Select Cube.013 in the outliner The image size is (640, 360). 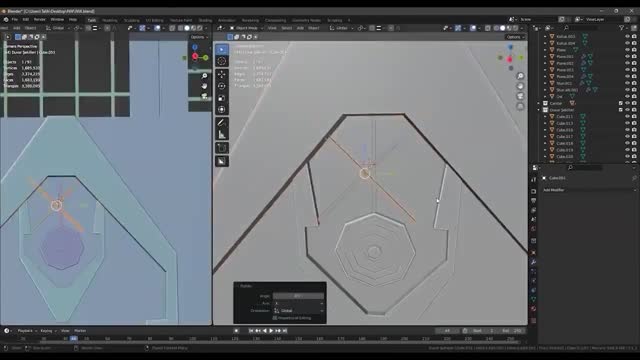564,123
